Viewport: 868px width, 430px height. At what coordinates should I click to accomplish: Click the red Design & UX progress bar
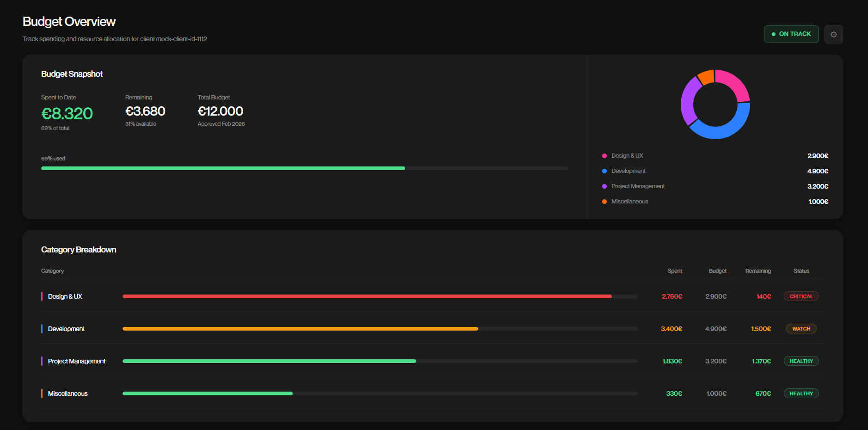(x=366, y=296)
